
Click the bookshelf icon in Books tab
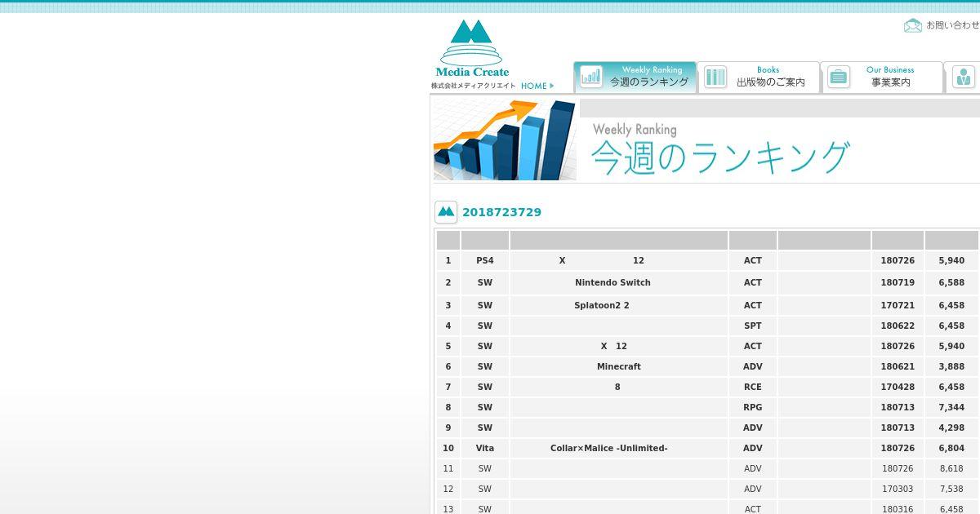[x=715, y=77]
